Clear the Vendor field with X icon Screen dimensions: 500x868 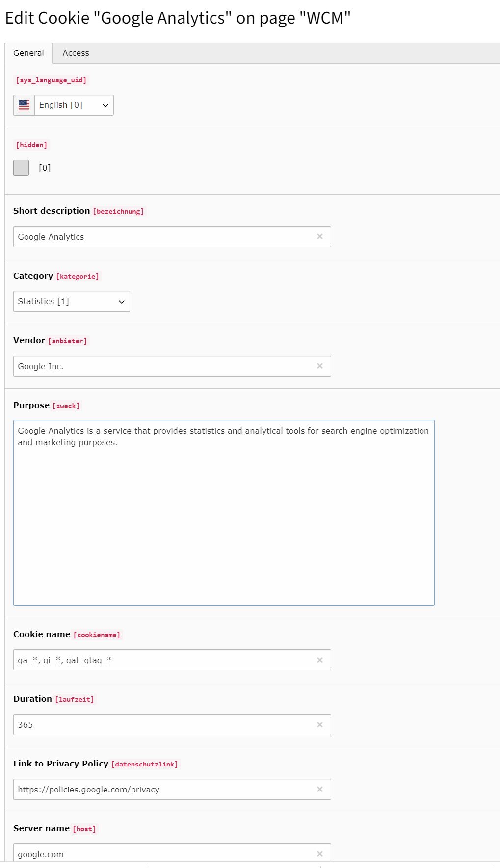click(320, 366)
